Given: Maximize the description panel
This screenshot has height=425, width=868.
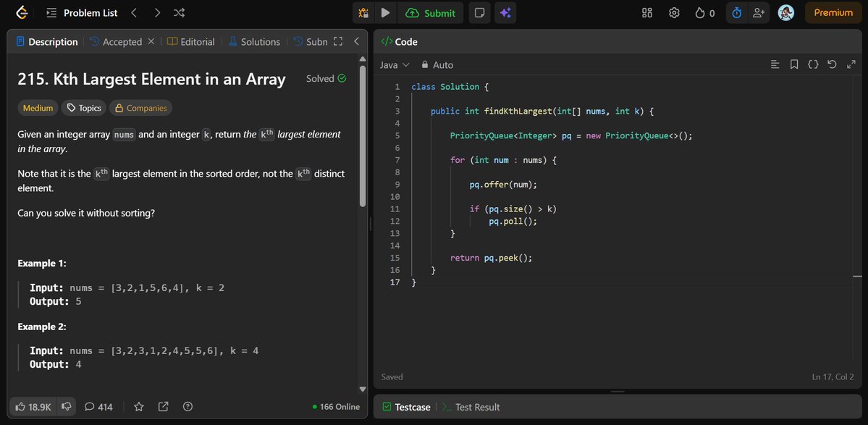Looking at the screenshot, I should click(x=338, y=41).
